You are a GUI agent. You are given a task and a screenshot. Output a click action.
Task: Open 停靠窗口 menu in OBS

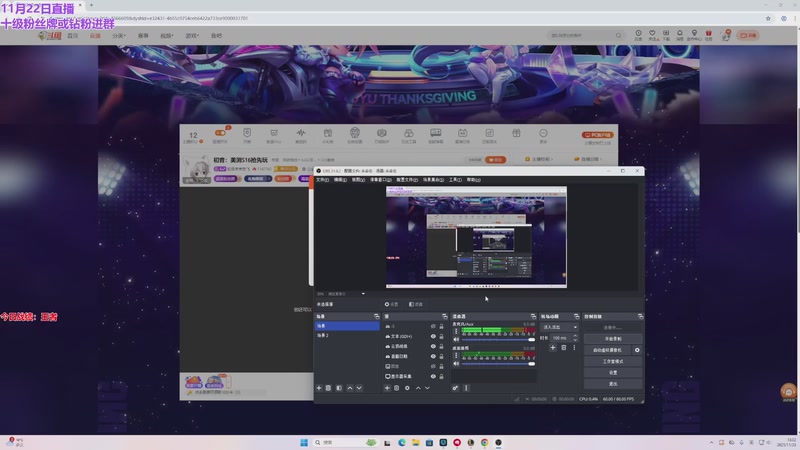click(x=380, y=180)
